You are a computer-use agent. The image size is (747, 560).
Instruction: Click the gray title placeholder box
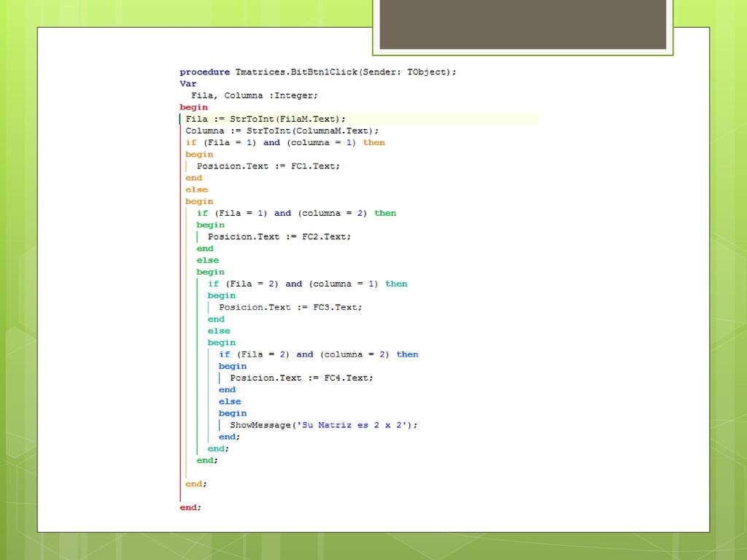click(x=522, y=24)
